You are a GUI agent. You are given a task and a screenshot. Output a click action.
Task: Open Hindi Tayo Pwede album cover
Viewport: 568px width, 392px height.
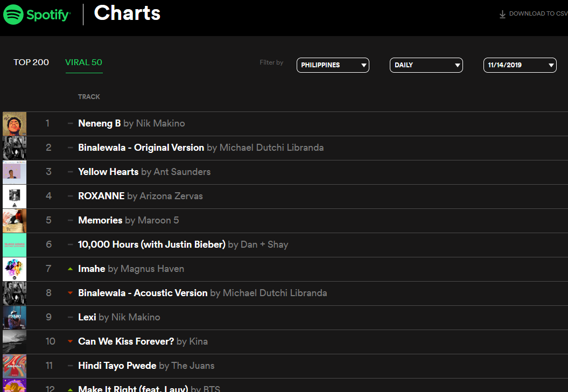point(15,366)
